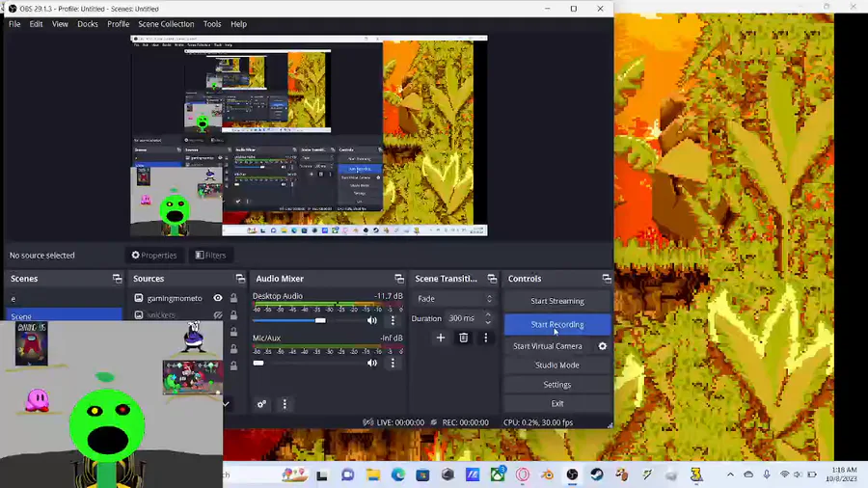Open Microsoft Edge from taskbar
The image size is (868, 488).
[x=398, y=474]
